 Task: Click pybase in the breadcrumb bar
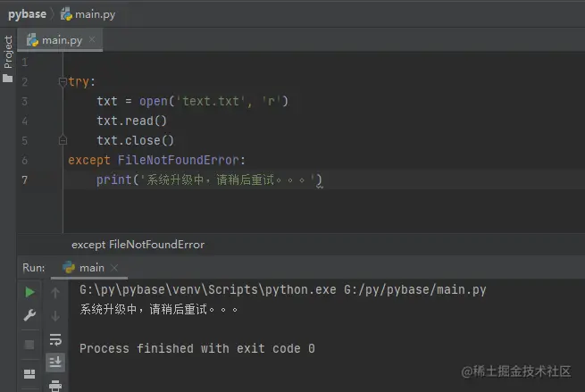pyautogui.click(x=27, y=14)
